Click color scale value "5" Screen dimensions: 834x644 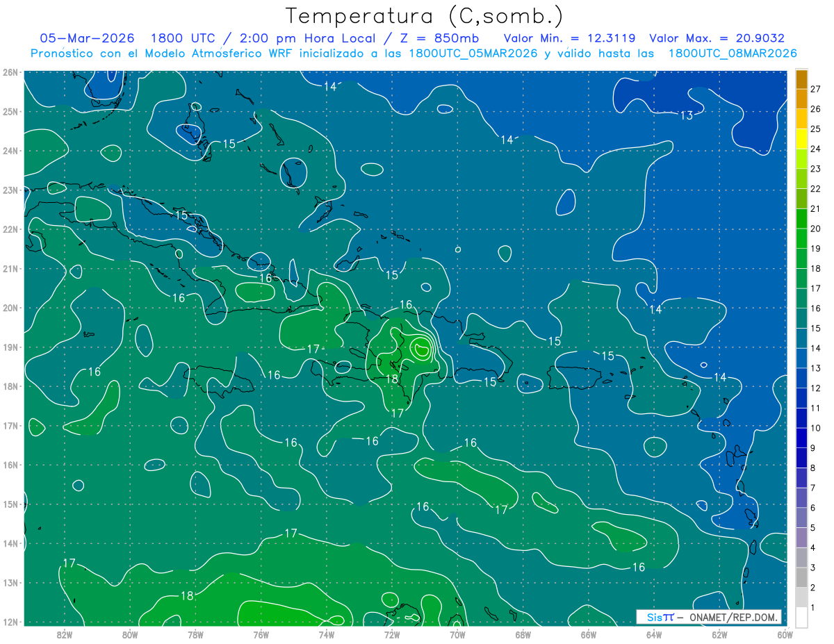[813, 528]
